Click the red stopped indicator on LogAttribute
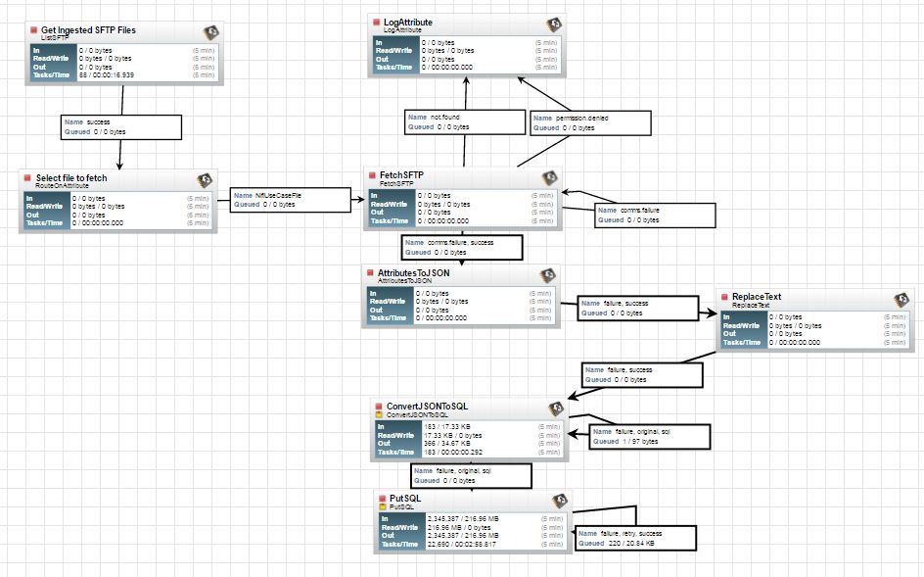 [375, 22]
